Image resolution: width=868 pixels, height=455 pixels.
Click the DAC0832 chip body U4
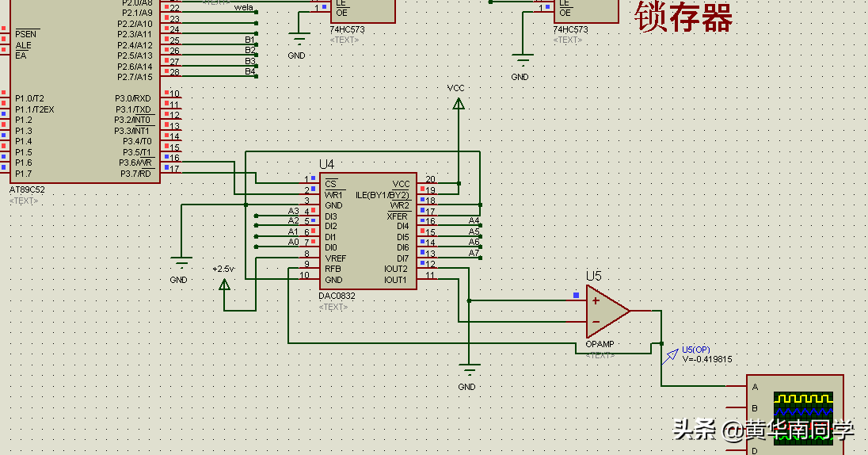(368, 231)
